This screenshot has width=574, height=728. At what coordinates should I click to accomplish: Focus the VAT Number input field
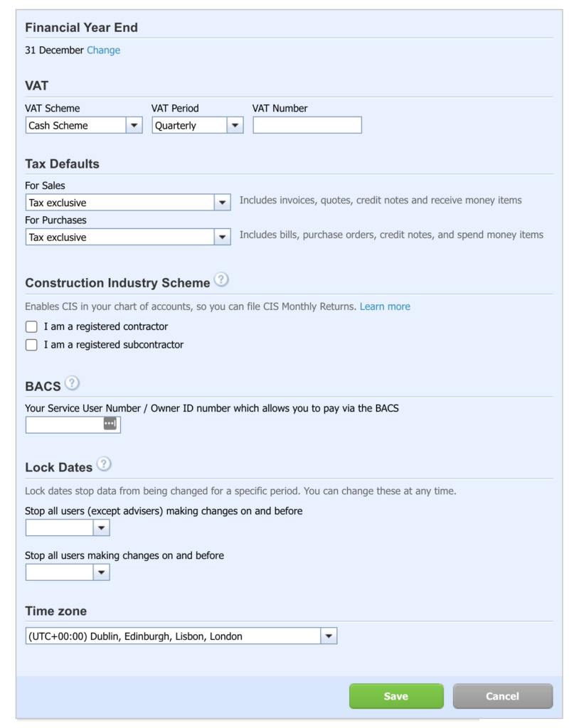click(307, 125)
